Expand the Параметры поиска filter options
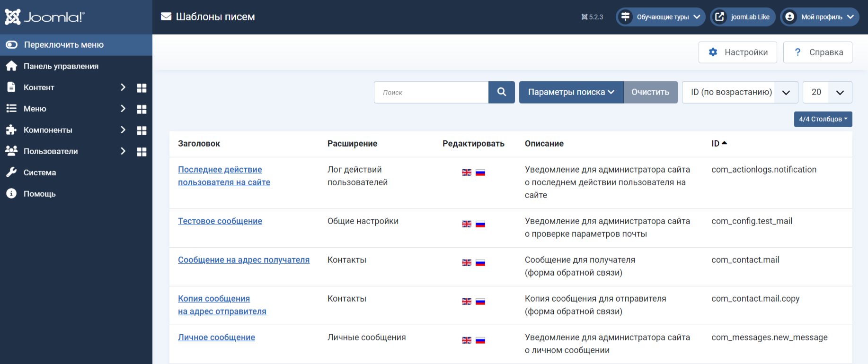This screenshot has width=868, height=364. point(571,92)
